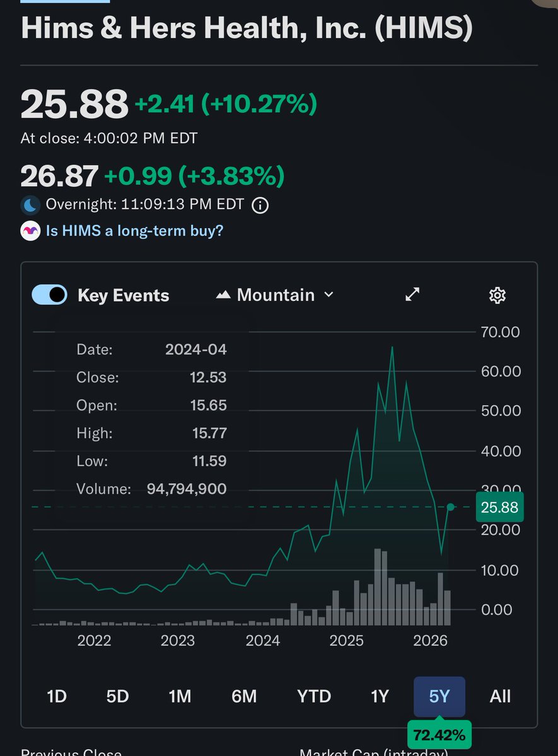558x756 pixels.
Task: Click the 2025 axis label
Action: pos(346,641)
